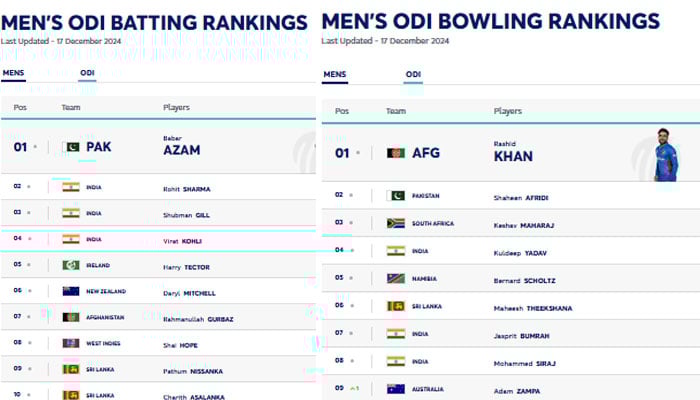Click the Namibia flag by Bernard Scholtz
700x400 pixels.
396,278
